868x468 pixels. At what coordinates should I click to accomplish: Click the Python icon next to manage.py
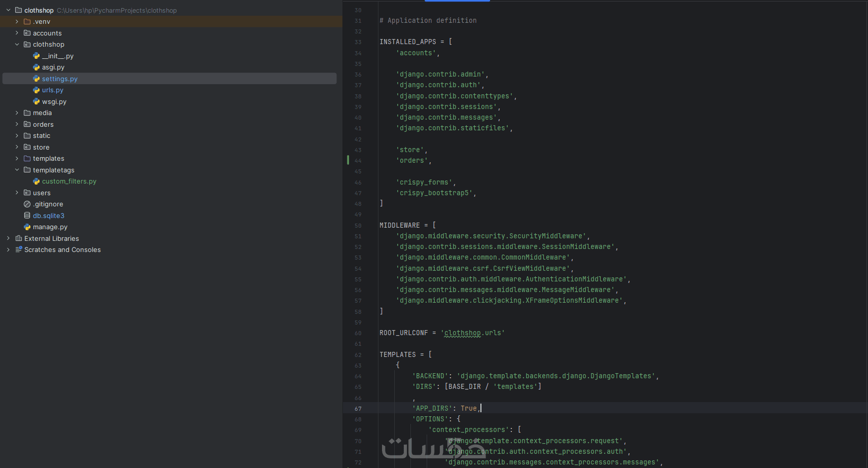point(27,227)
